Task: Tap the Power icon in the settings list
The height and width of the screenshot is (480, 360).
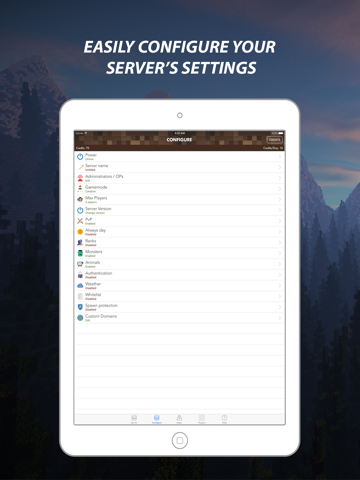Action: point(80,156)
